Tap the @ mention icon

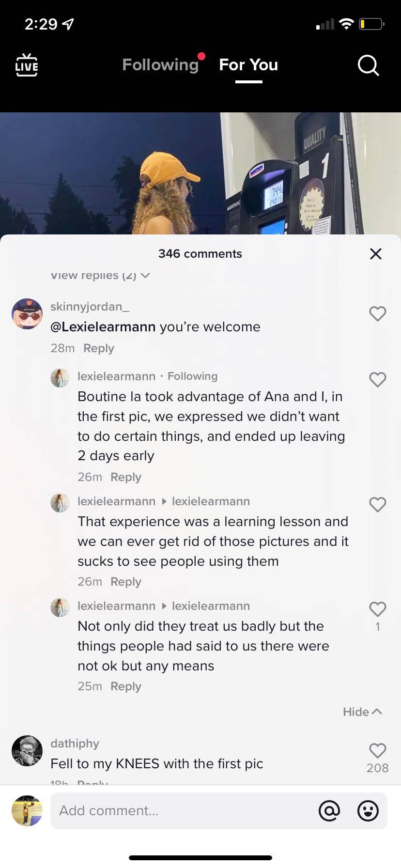pos(329,810)
